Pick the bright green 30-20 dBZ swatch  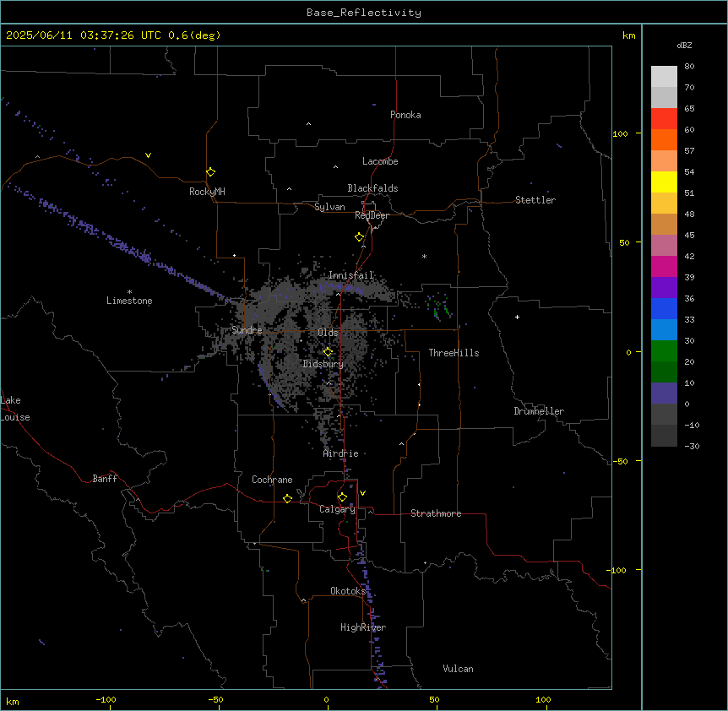664,351
